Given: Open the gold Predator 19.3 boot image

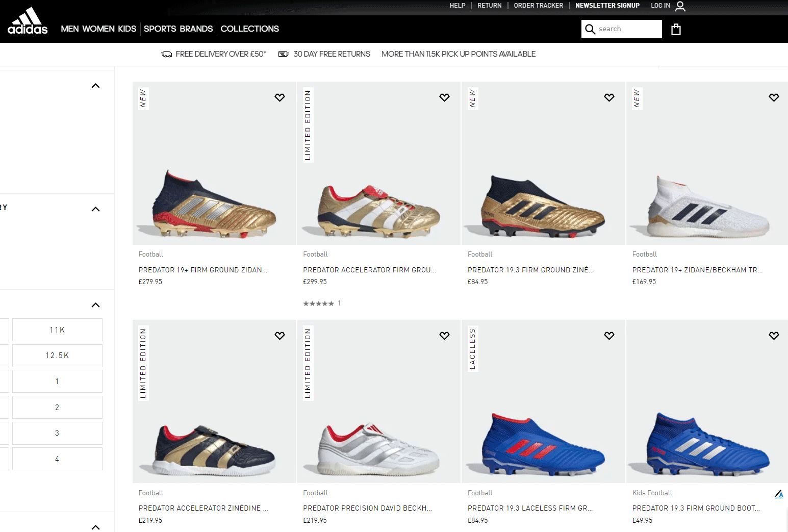Looking at the screenshot, I should pos(543,163).
